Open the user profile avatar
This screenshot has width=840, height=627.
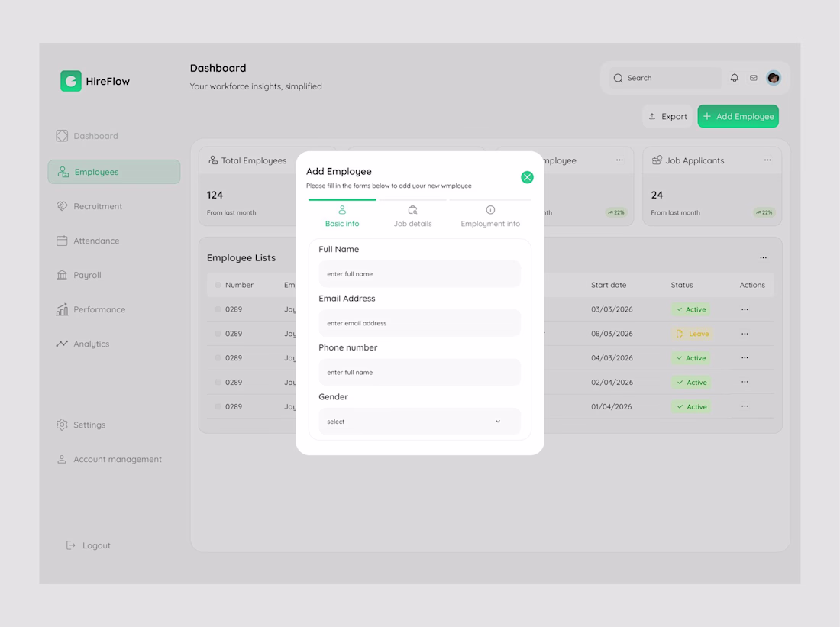[774, 78]
